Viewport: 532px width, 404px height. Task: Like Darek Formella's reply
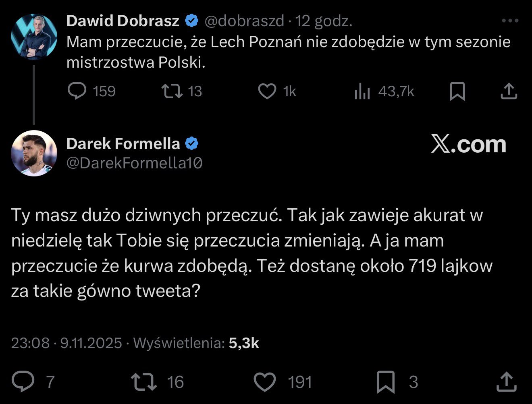[x=265, y=381]
